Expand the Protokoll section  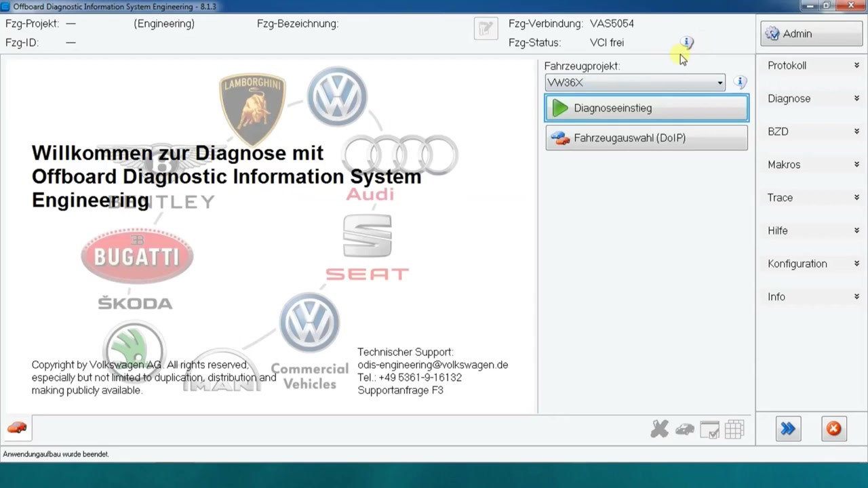[x=812, y=66]
